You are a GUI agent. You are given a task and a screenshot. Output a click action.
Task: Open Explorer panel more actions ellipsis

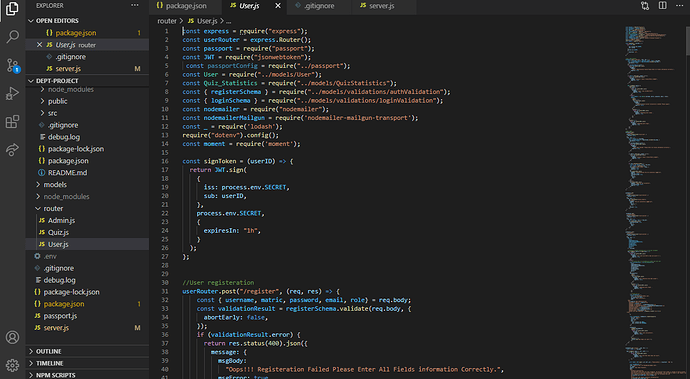tap(135, 6)
